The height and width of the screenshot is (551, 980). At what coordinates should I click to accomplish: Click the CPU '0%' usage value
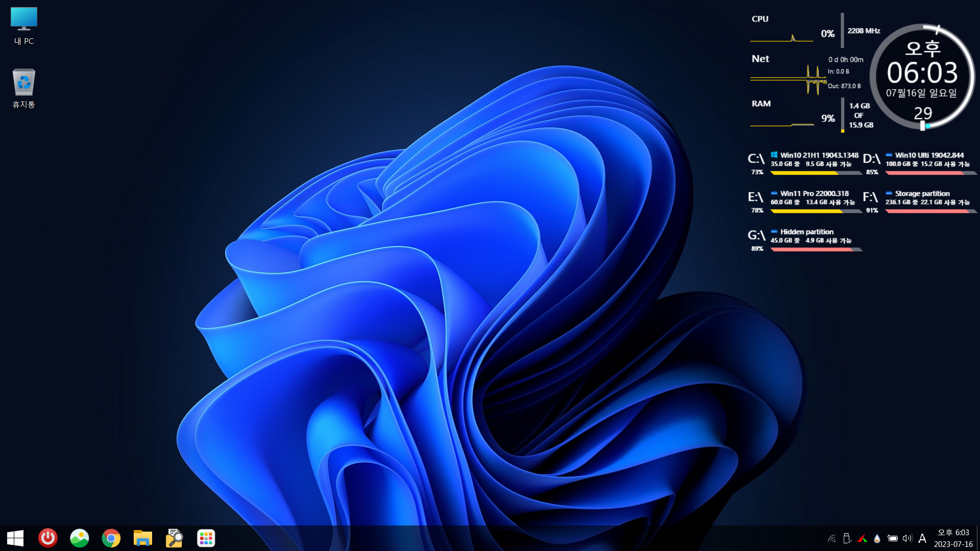pos(827,34)
